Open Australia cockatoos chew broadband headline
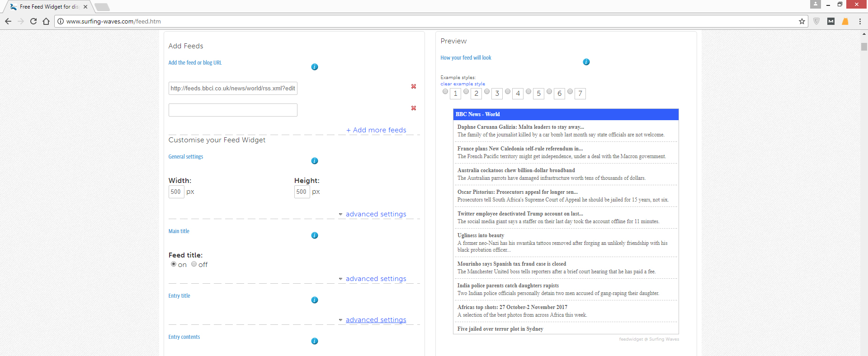 point(516,170)
